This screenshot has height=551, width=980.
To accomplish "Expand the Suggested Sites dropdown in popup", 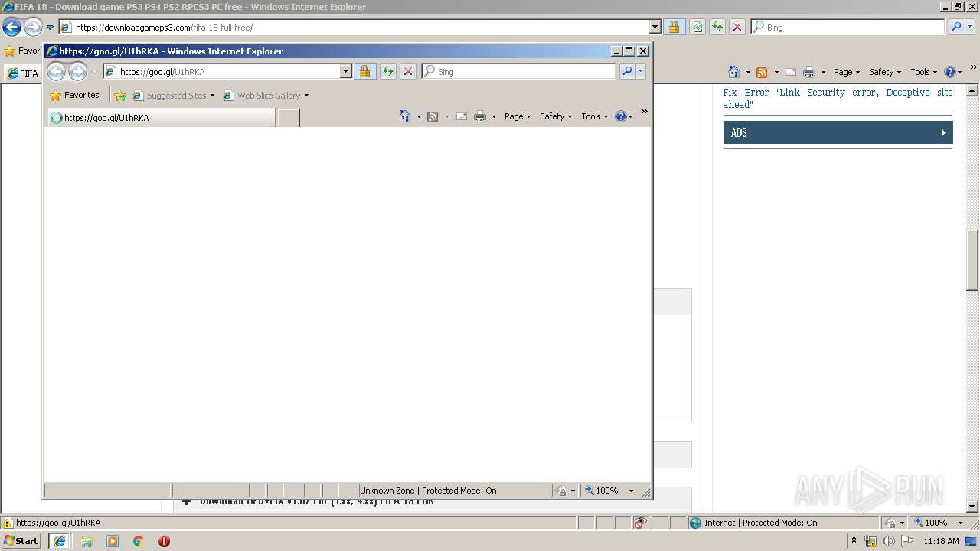I will pyautogui.click(x=212, y=96).
